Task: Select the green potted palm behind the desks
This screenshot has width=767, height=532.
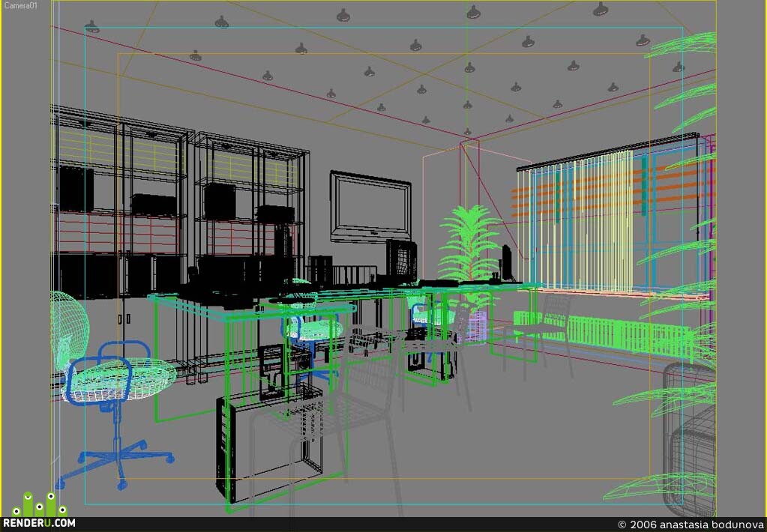Action: pyautogui.click(x=469, y=254)
